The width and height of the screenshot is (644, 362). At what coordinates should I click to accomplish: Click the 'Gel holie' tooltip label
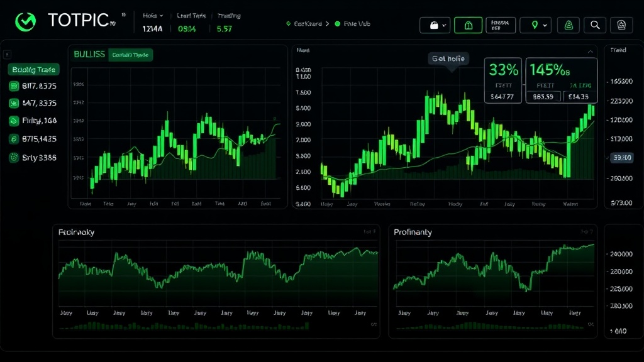point(448,58)
